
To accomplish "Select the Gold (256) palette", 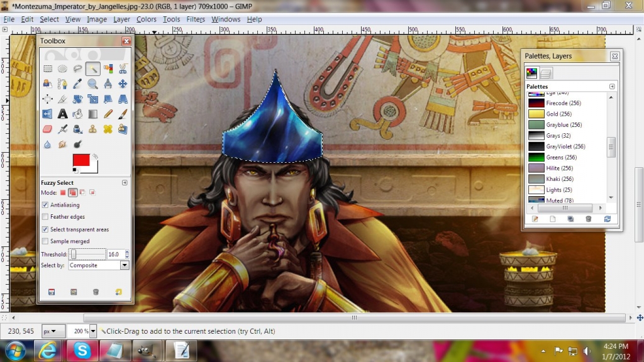I will 558,114.
